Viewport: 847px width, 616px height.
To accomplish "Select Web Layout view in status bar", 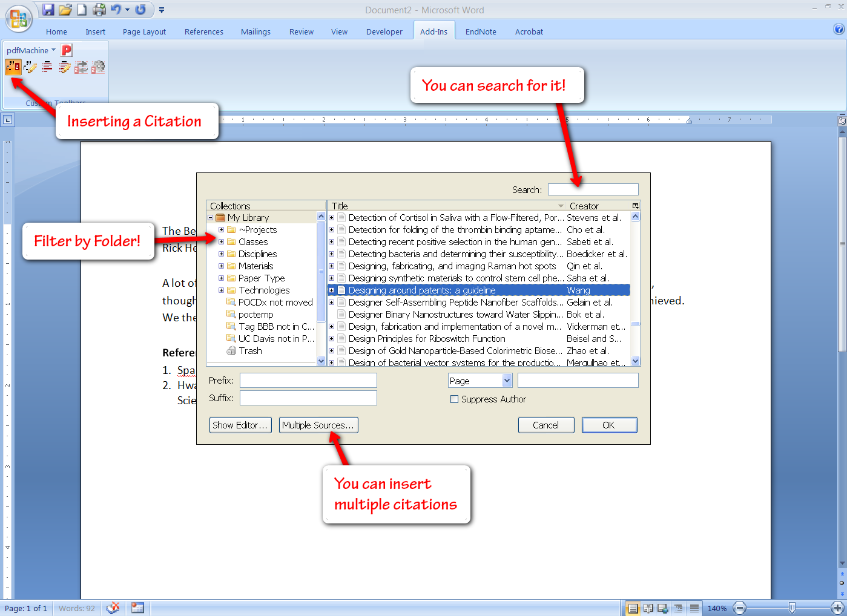I will click(x=662, y=608).
